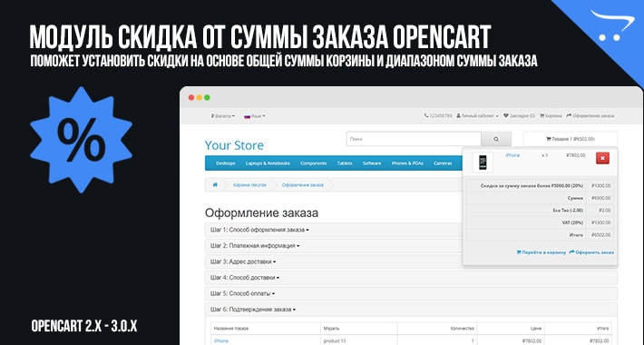Screen dimensions: 644x345
Task: Open the iPhone link in the cart dropdown
Action: (512, 155)
